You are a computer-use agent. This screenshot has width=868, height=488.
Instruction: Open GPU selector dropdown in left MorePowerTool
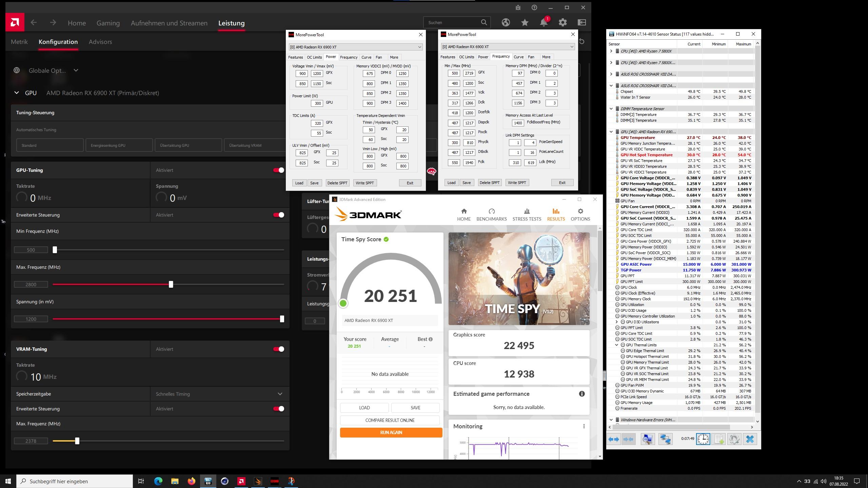[356, 47]
